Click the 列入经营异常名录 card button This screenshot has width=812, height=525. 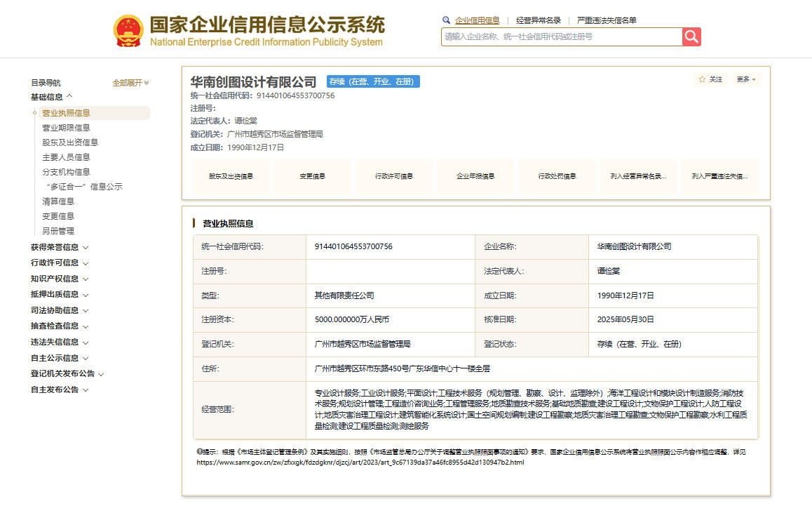639,177
